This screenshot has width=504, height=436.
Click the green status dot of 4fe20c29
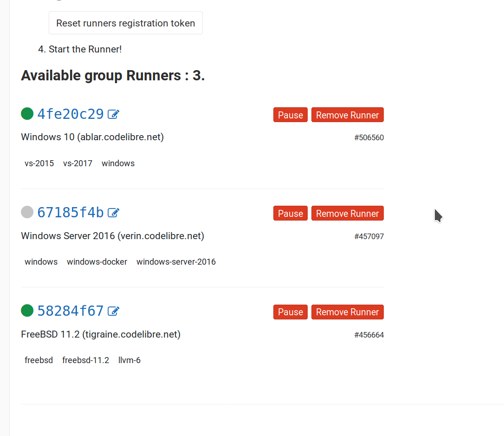pos(27,113)
